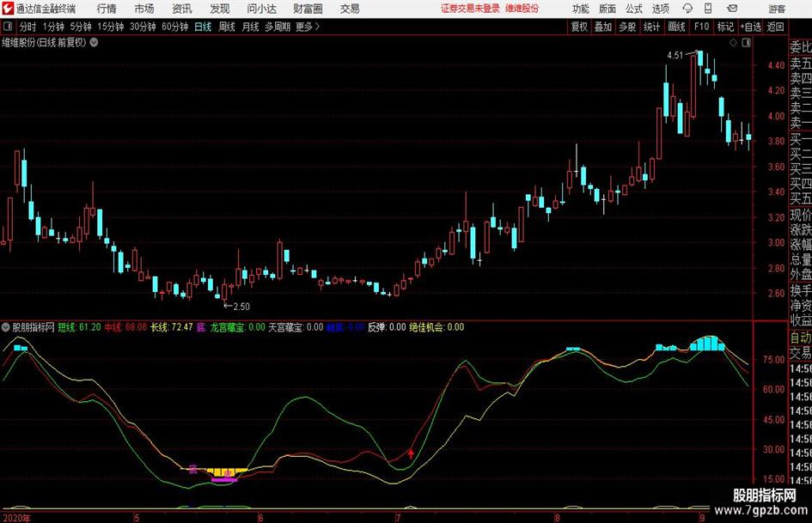The height and width of the screenshot is (523, 812).
Task: Add stock via the +自选 button
Action: 750,27
